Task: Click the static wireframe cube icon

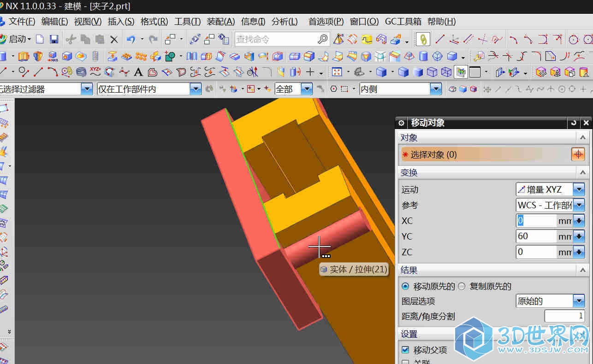Action: [446, 72]
